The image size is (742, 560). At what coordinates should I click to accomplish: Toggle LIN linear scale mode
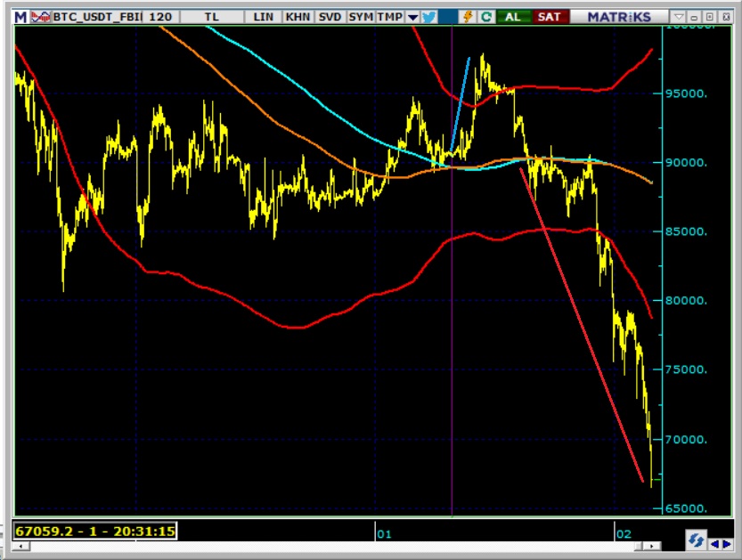tap(264, 17)
